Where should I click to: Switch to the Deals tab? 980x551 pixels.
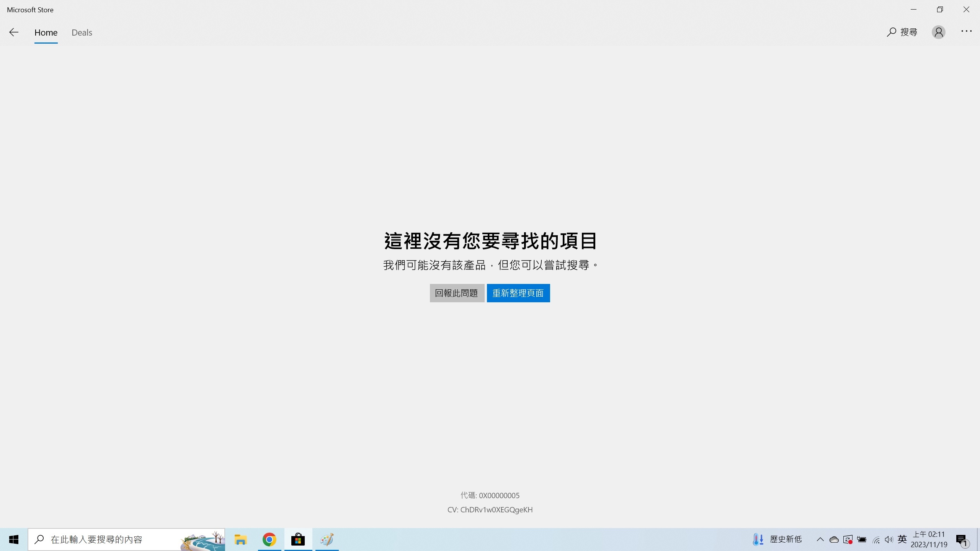pos(82,33)
